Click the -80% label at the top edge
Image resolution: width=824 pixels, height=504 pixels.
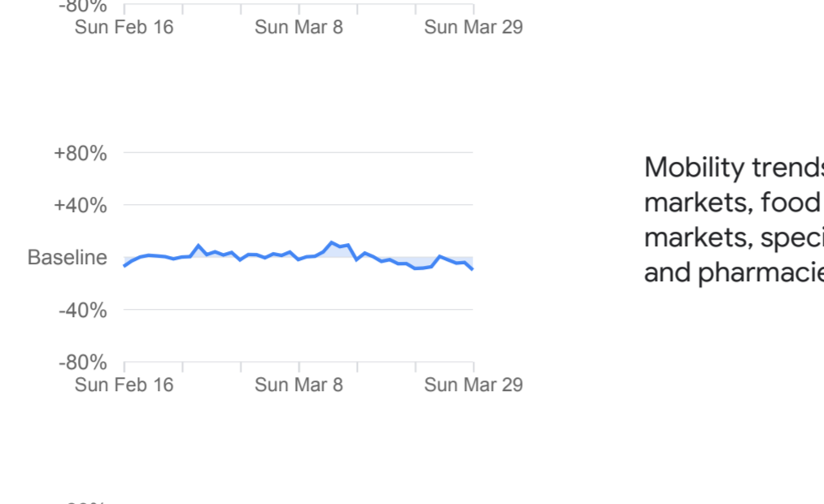point(82,7)
